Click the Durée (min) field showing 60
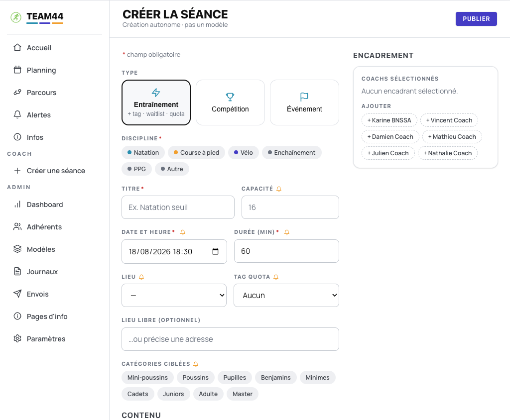 point(286,251)
